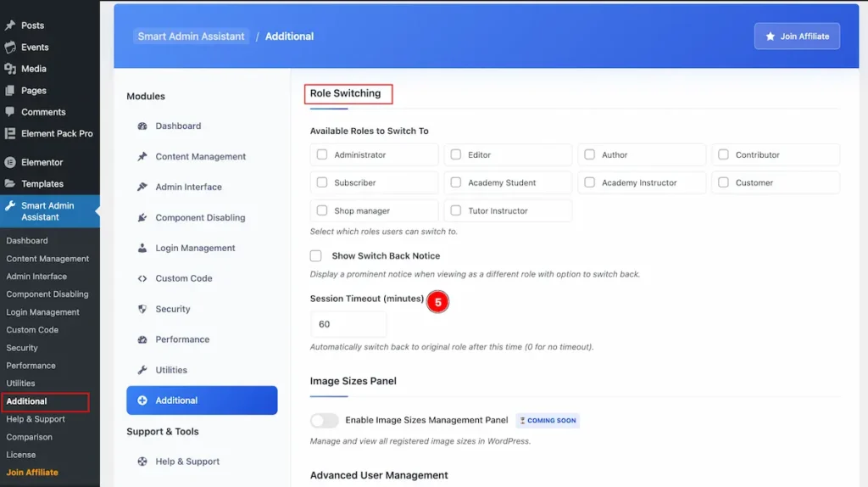Check the Editor role checkbox
868x487 pixels.
[x=455, y=154]
